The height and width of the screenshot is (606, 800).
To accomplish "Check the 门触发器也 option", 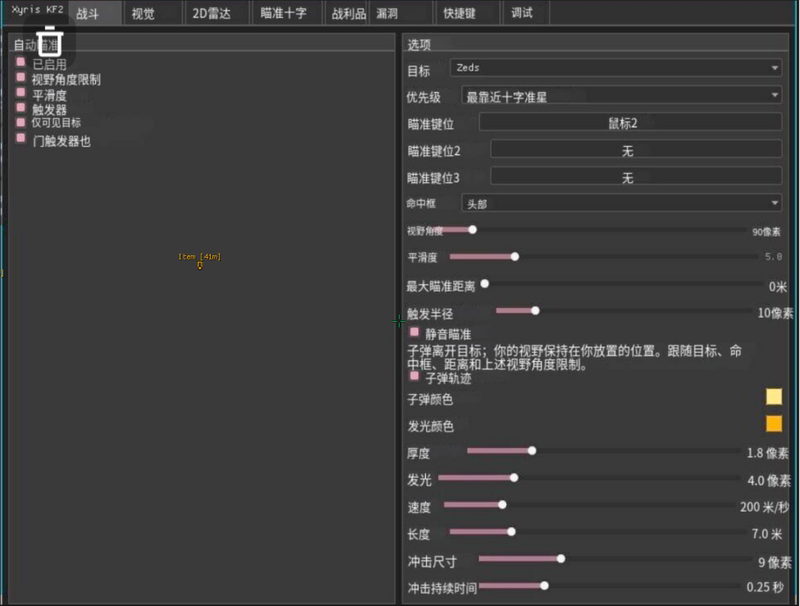I will 20,138.
